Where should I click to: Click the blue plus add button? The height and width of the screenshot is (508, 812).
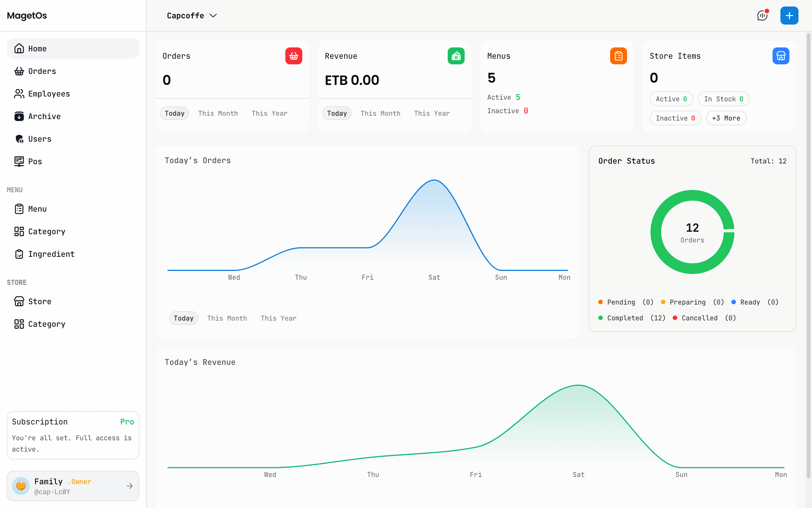point(789,16)
